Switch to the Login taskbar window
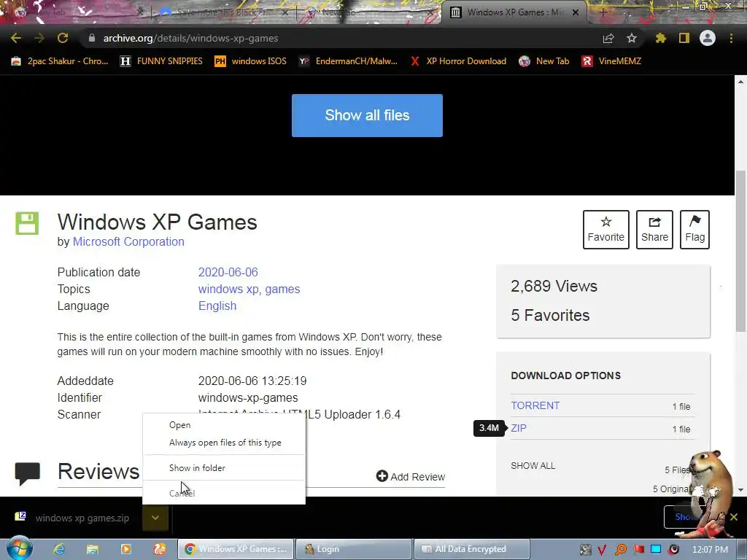Viewport: 747px width, 560px height. [353, 549]
